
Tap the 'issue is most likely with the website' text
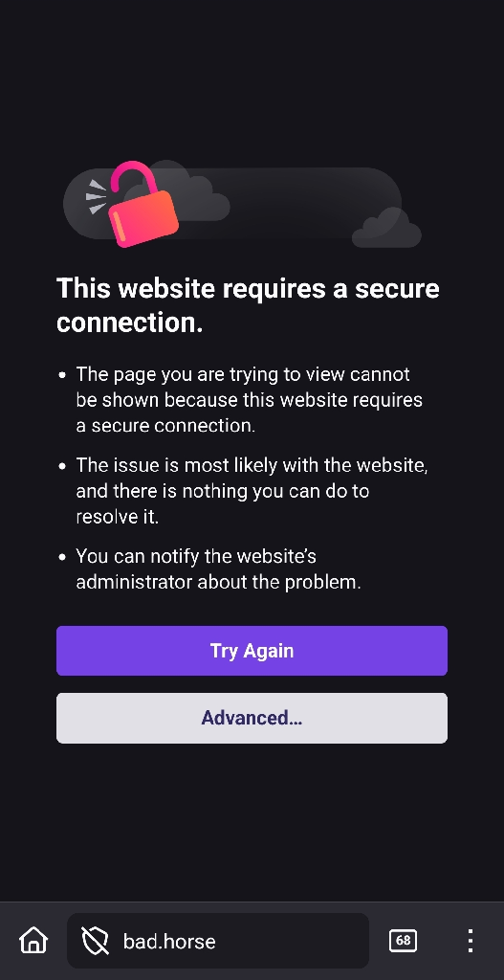tap(252, 491)
